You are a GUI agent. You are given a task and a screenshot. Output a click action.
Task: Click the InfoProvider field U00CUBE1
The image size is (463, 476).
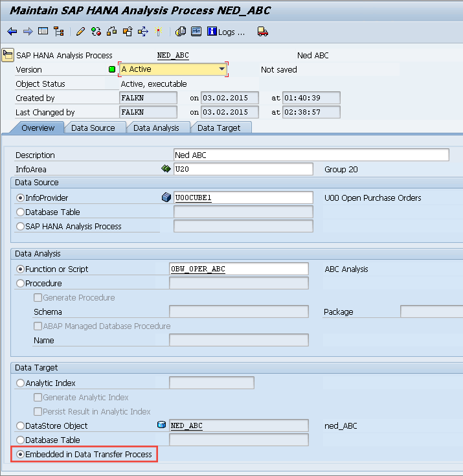click(243, 198)
